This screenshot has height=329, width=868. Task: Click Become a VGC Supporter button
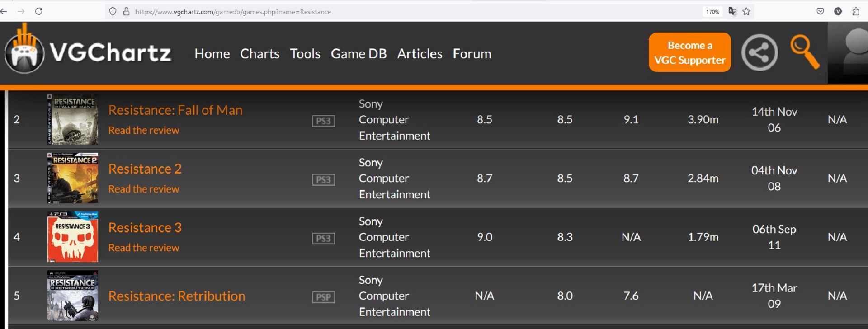690,52
